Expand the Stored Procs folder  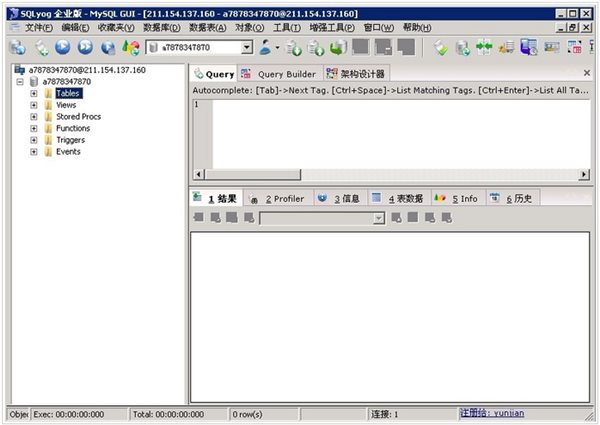tap(34, 117)
